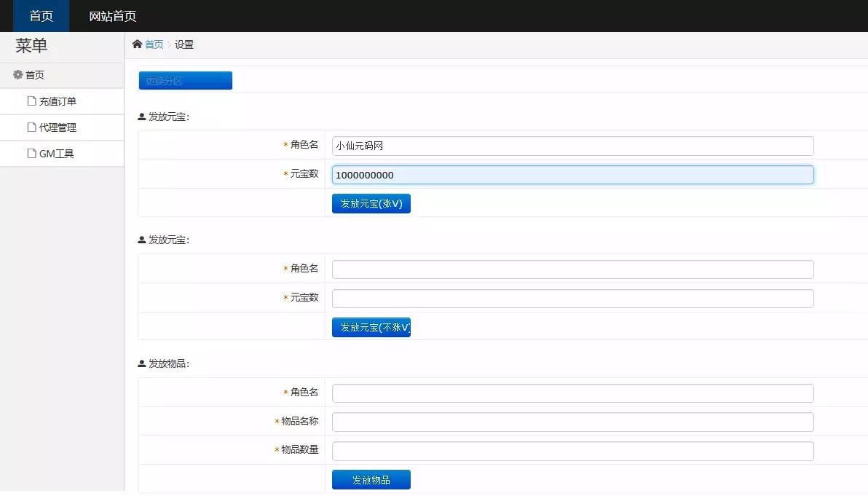Select the 首页 tab in the top bar
The image size is (868, 496).
coord(41,16)
